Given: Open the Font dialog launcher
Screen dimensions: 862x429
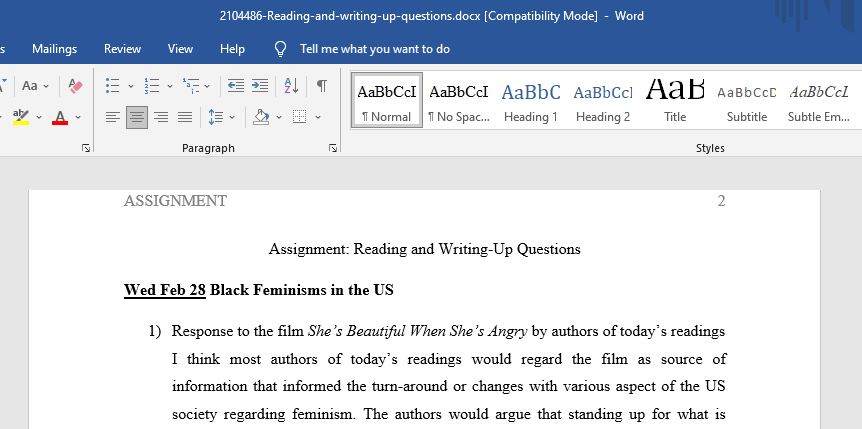Looking at the screenshot, I should (86, 148).
